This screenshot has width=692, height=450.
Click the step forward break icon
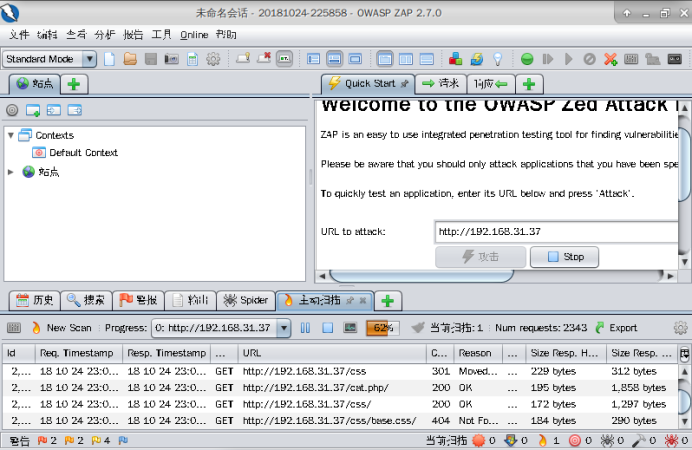(x=548, y=59)
